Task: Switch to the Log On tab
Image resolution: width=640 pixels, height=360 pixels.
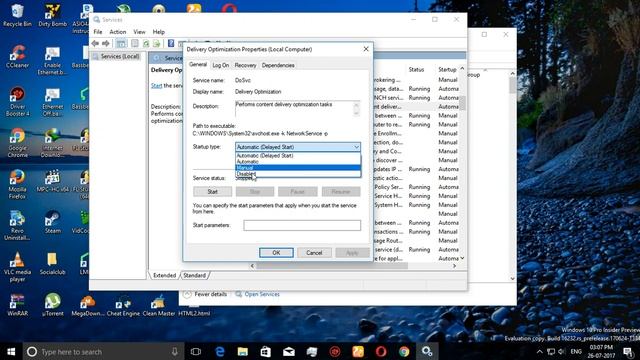Action: (220, 65)
